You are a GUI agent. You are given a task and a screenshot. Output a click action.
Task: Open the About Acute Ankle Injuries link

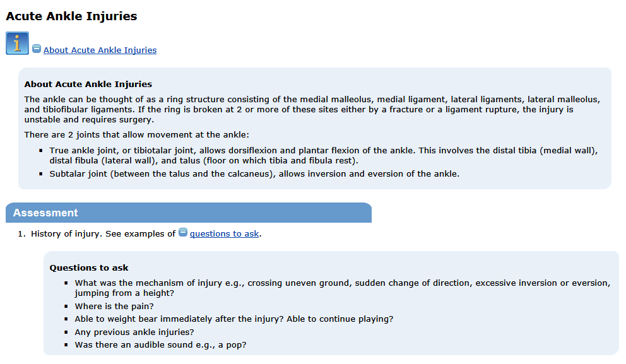(x=100, y=50)
